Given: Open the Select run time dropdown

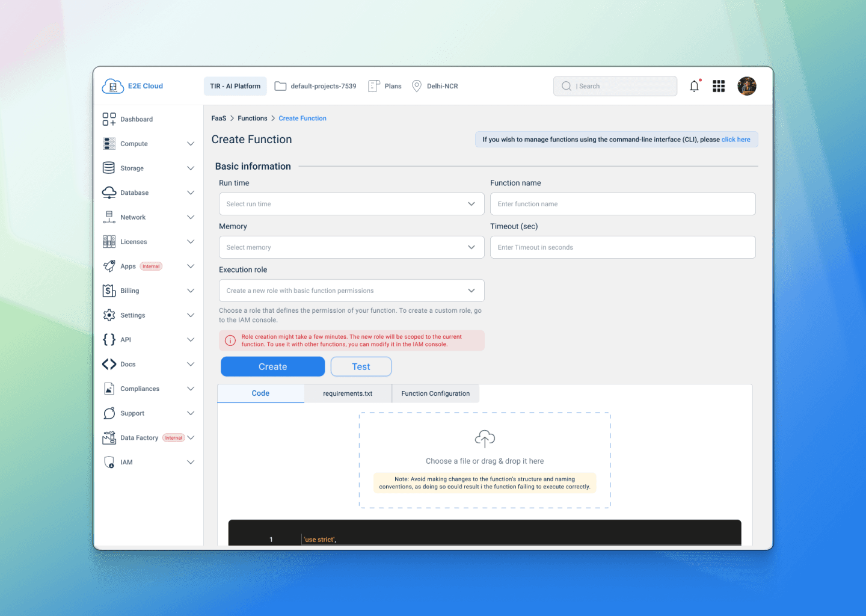Looking at the screenshot, I should click(351, 204).
